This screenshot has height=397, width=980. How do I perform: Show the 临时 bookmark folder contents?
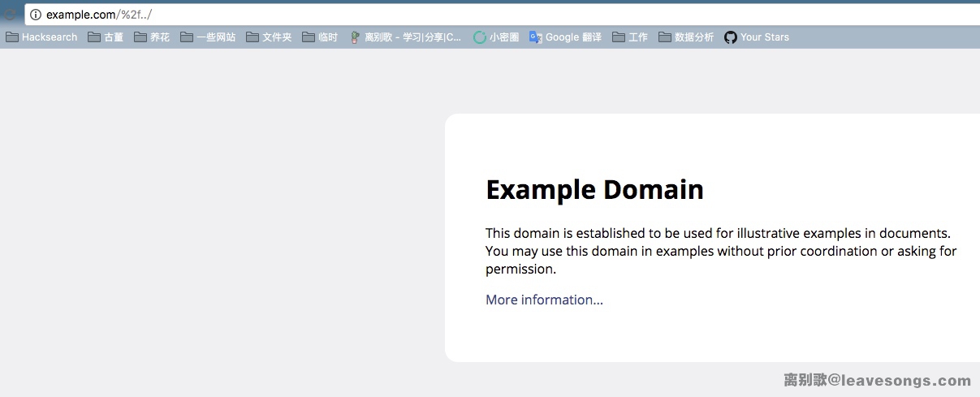click(320, 37)
